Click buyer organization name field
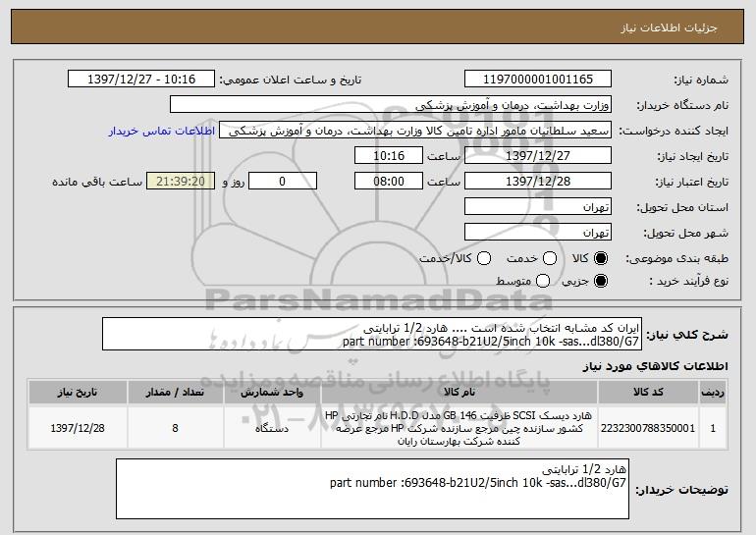Viewport: 756px width, 535px height. tap(391, 105)
